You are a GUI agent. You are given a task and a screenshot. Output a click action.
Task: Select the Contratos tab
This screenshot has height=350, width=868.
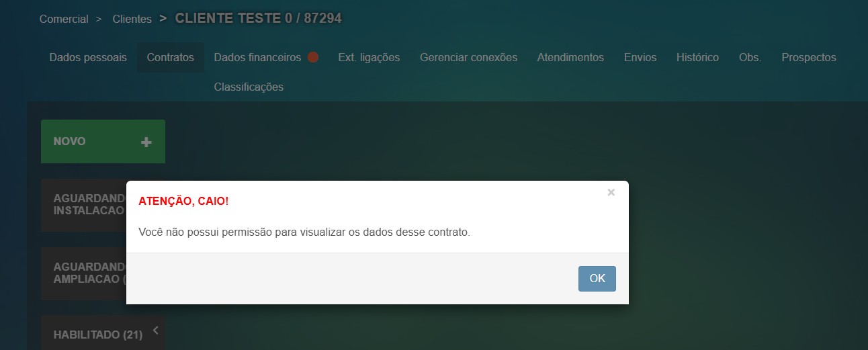click(171, 58)
